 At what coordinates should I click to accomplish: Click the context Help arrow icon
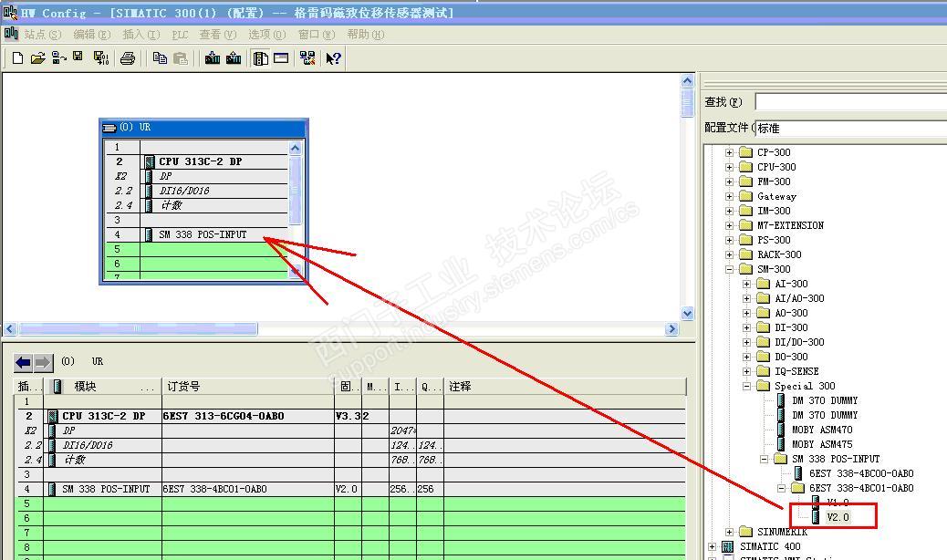pos(333,58)
